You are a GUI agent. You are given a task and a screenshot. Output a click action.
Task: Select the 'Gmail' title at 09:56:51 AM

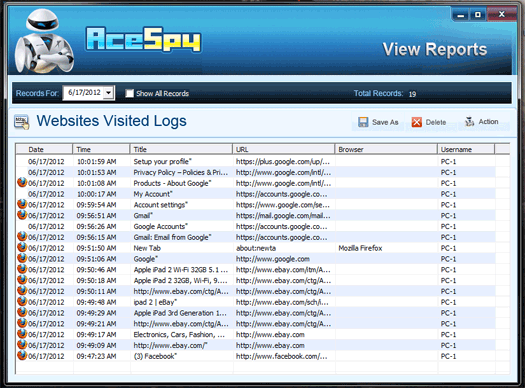(143, 215)
